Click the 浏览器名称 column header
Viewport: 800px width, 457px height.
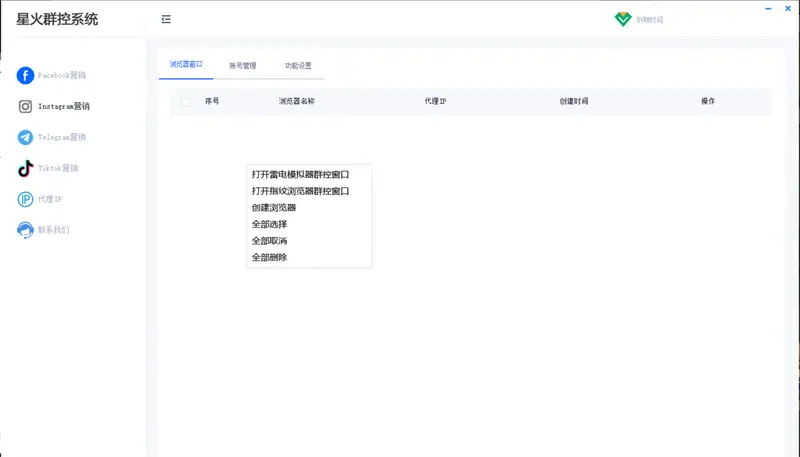(296, 101)
